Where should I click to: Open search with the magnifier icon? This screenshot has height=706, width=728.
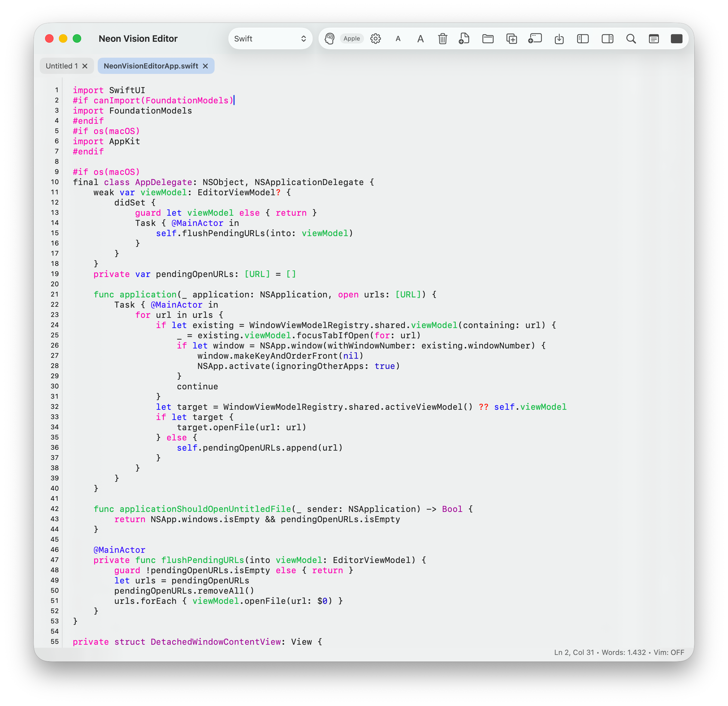[x=631, y=38]
